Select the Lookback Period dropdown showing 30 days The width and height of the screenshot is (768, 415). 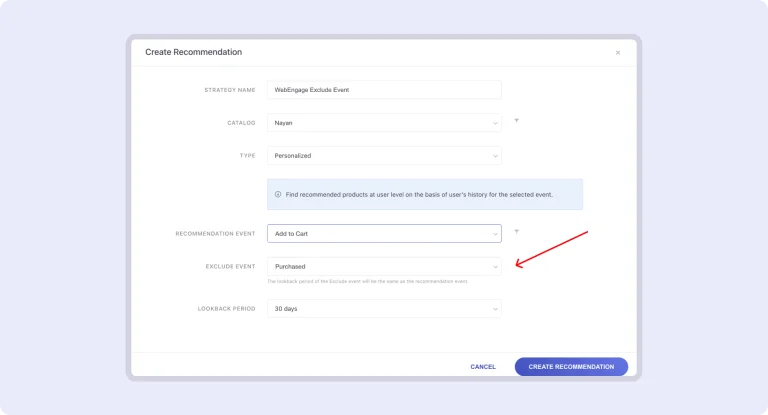[x=384, y=309]
